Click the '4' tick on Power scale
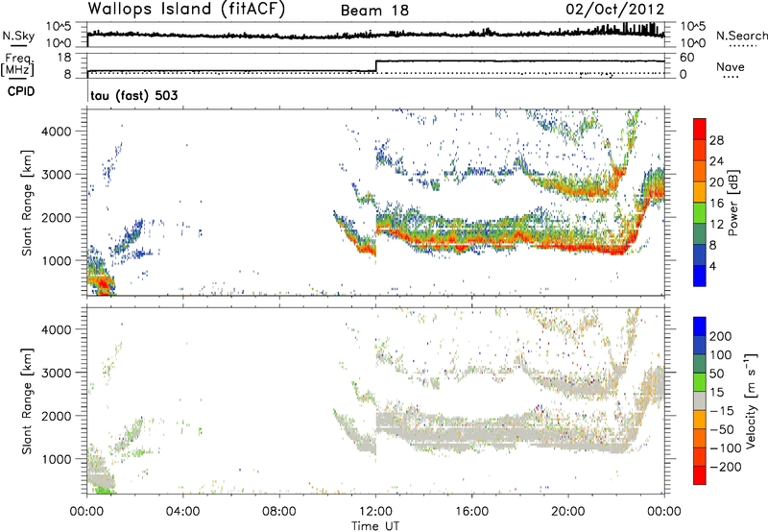The height and width of the screenshot is (532, 768). coord(712,266)
